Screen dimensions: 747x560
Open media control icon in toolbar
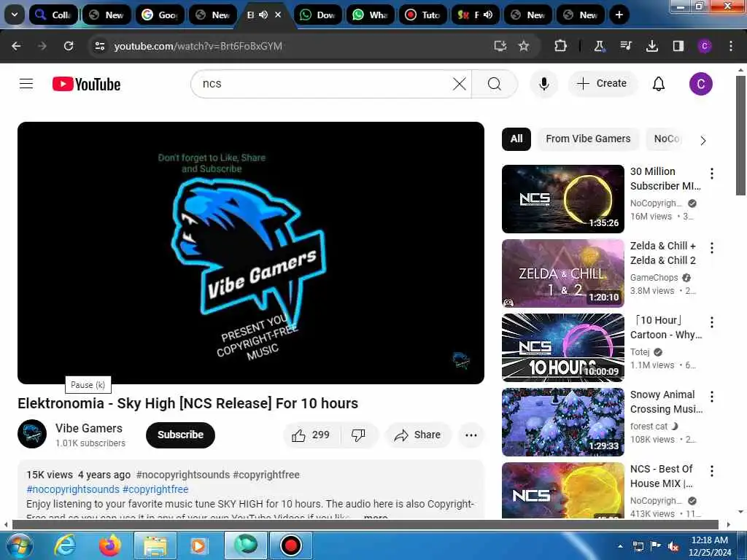click(625, 46)
